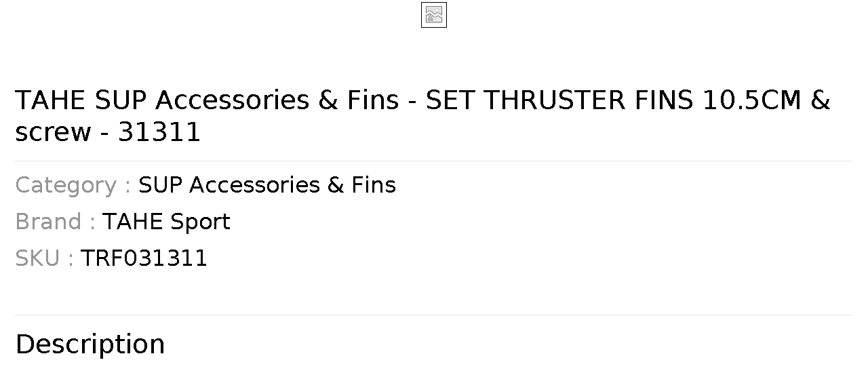This screenshot has height=375, width=868.
Task: Click 'Accessories' in the product title
Action: point(232,100)
